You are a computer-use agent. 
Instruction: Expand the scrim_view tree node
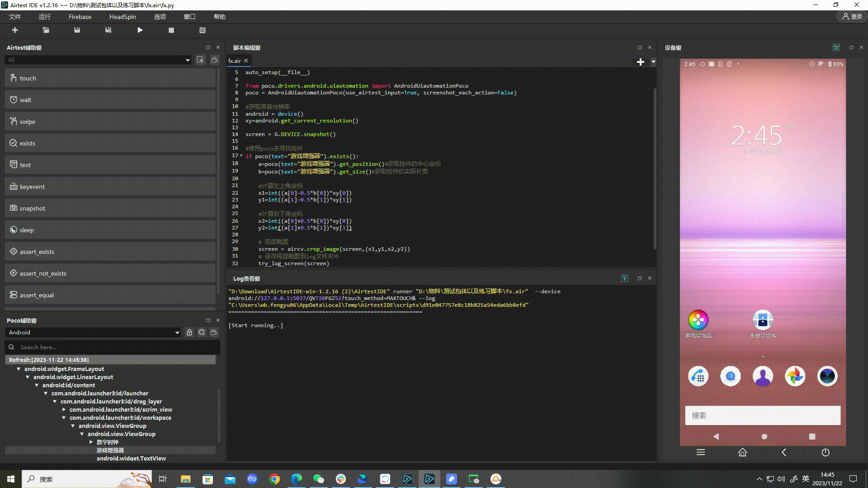64,410
